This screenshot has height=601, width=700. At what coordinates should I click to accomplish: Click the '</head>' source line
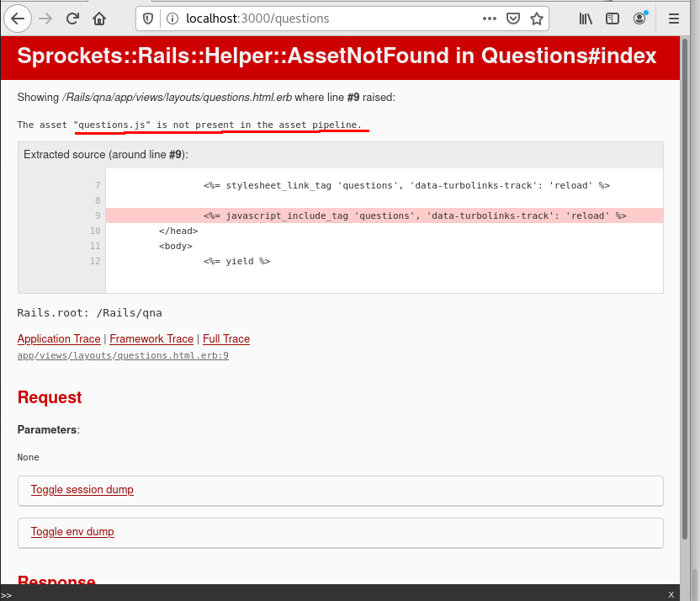[x=178, y=231]
